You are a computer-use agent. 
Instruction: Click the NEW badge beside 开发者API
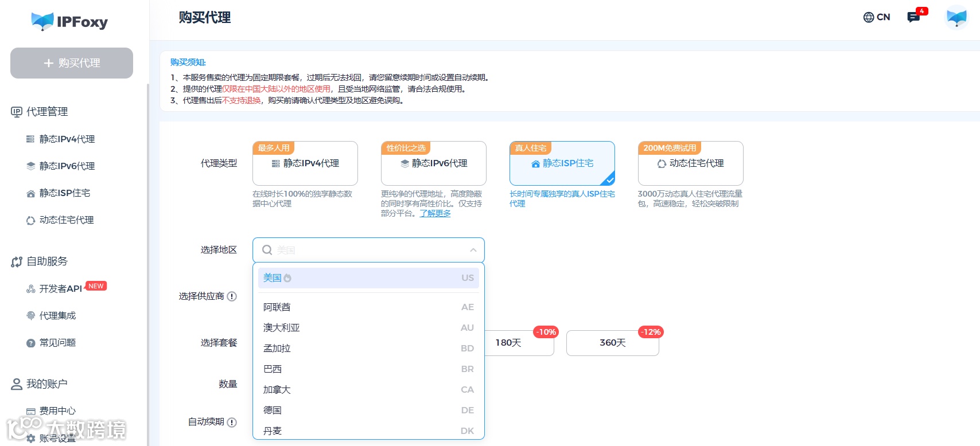(96, 285)
